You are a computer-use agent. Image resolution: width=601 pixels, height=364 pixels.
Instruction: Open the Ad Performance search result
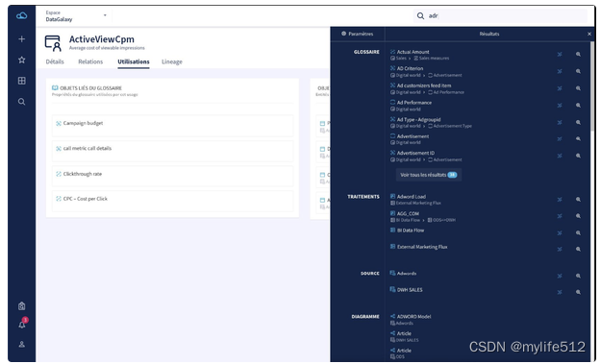pos(413,102)
